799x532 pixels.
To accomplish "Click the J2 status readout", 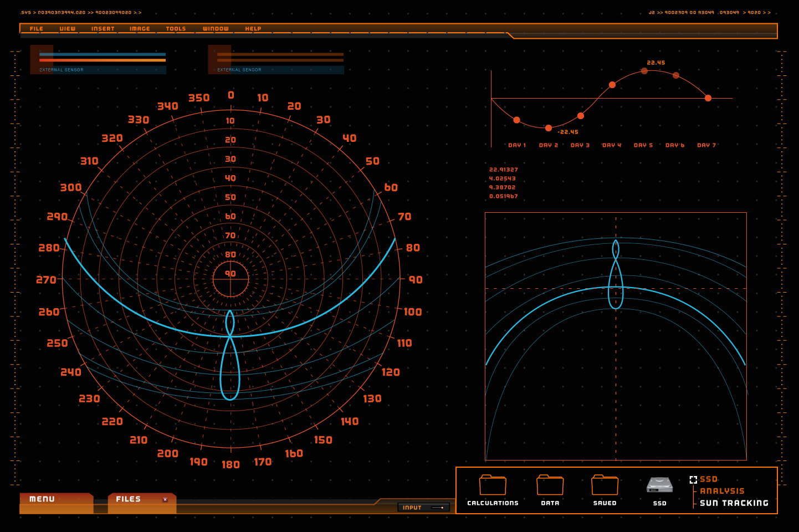I will point(709,12).
